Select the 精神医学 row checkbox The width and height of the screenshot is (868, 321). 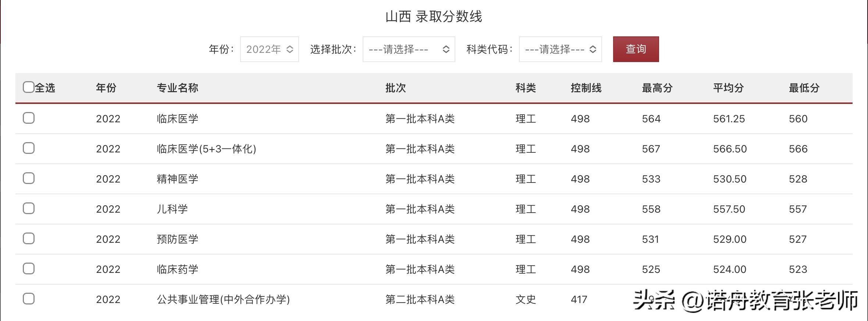(x=29, y=178)
